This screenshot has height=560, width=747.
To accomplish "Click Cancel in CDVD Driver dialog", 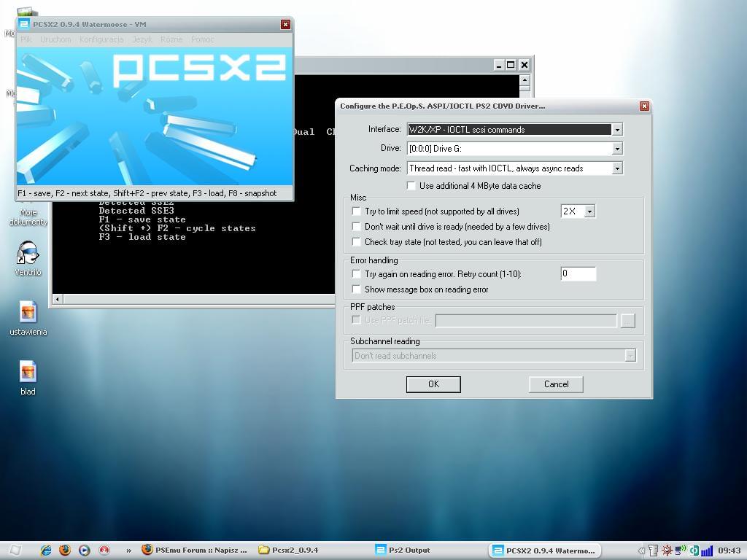I will [556, 384].
